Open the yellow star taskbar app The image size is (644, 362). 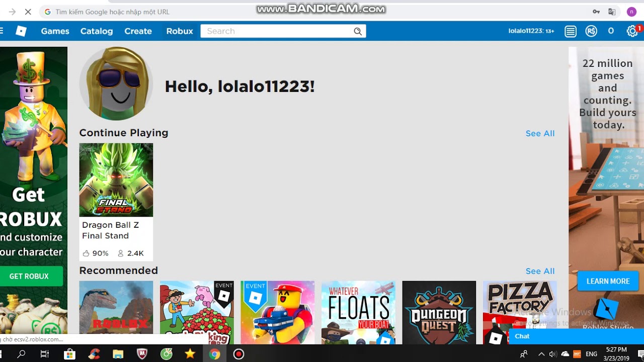tap(190, 354)
